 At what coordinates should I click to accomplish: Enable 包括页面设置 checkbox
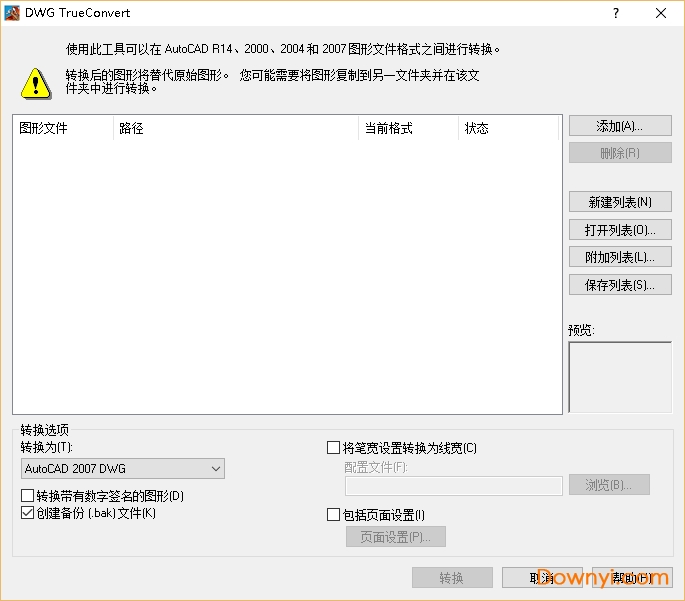click(334, 515)
